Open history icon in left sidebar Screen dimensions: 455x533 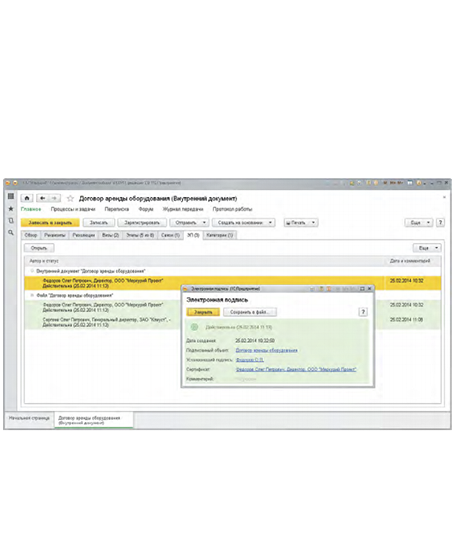click(x=11, y=221)
